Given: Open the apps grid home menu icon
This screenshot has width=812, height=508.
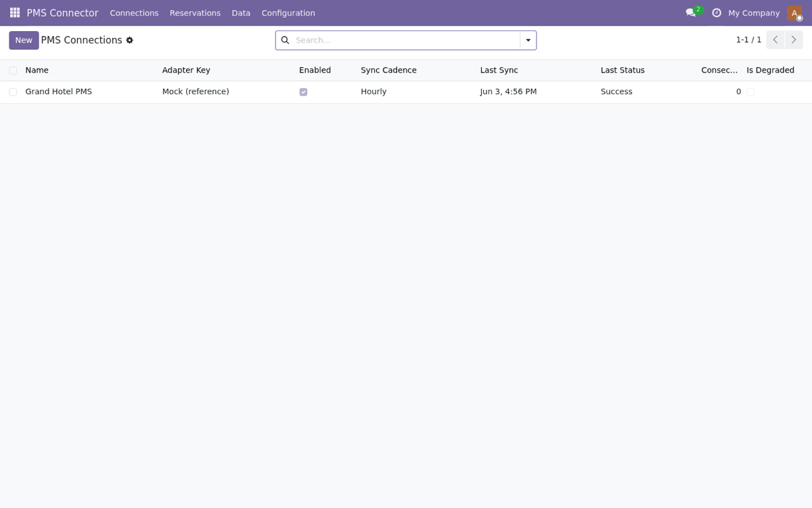Looking at the screenshot, I should click(x=15, y=13).
